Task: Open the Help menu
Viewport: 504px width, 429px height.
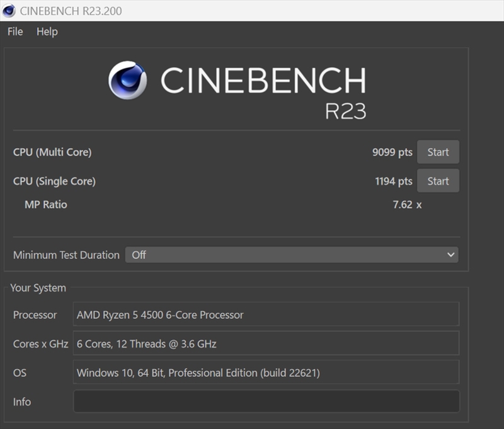Action: tap(47, 32)
